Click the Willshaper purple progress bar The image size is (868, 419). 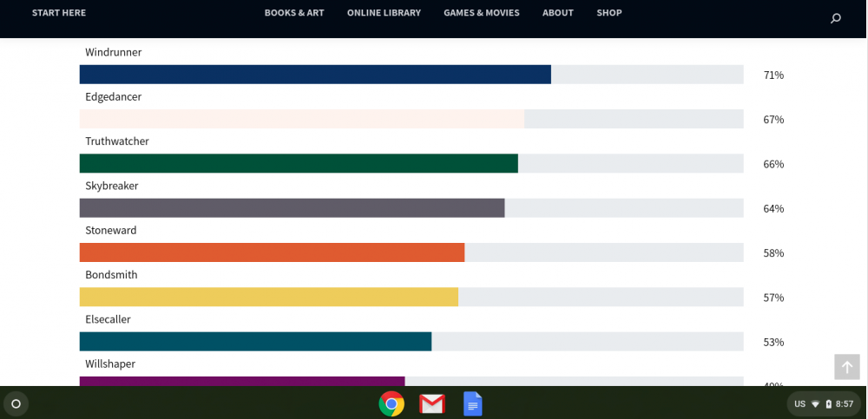[x=242, y=382]
